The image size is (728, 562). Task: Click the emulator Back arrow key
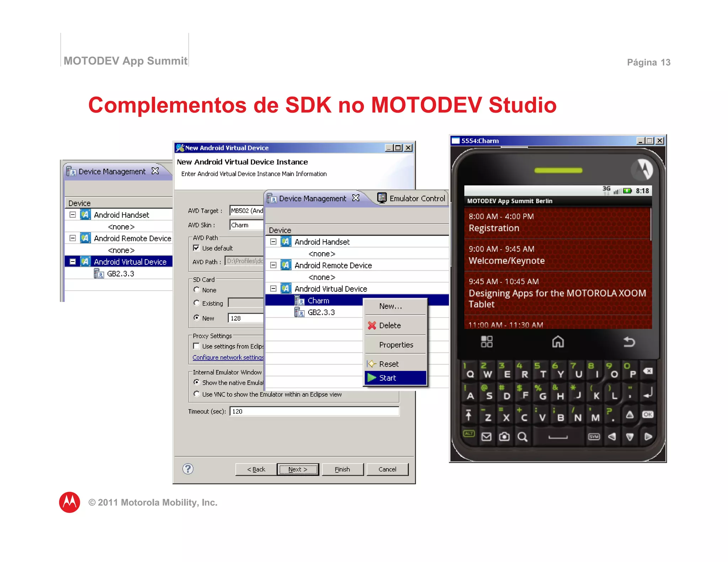pos(629,342)
